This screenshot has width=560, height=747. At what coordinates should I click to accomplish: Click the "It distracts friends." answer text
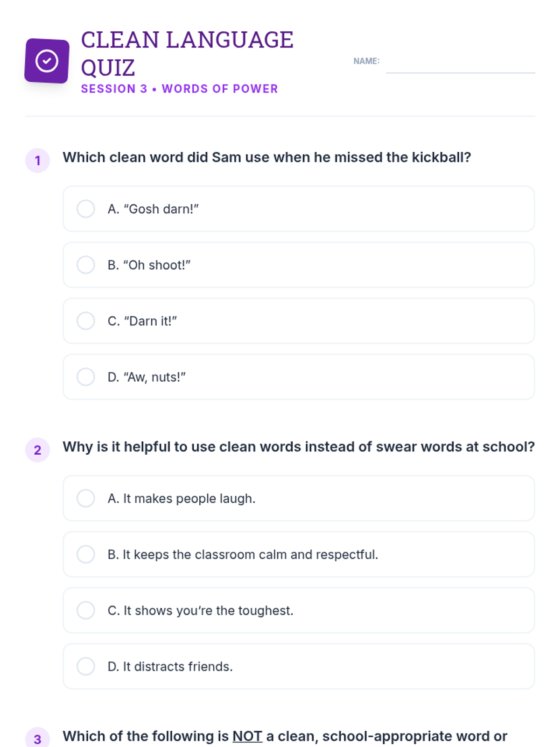click(170, 667)
